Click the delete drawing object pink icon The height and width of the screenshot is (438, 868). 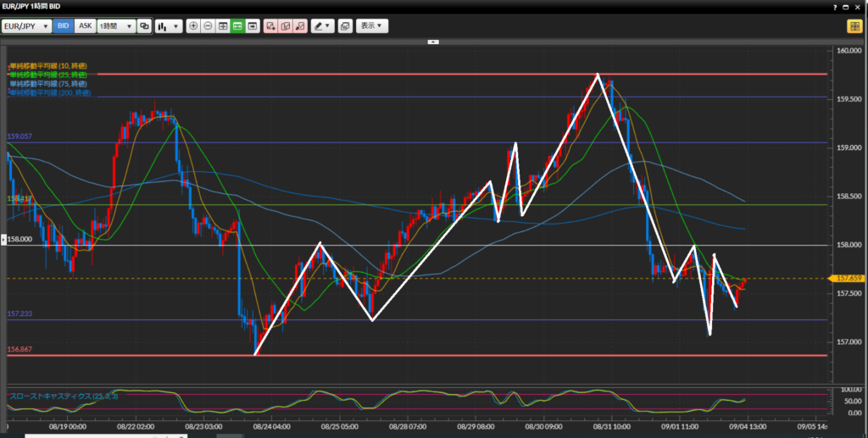300,26
